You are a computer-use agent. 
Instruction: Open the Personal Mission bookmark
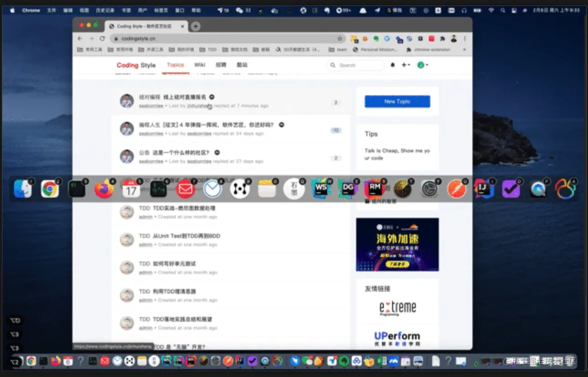tap(375, 49)
